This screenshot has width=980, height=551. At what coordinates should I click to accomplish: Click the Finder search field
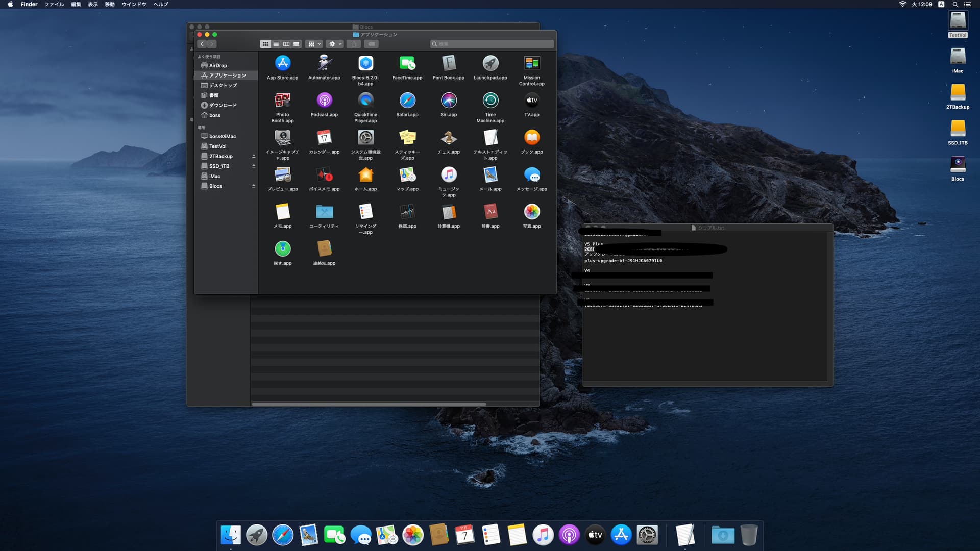(x=493, y=44)
